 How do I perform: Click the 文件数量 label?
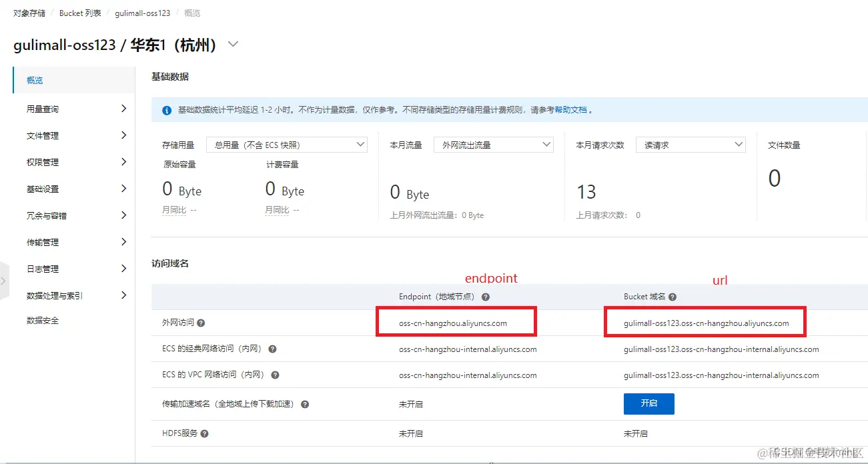coord(784,145)
